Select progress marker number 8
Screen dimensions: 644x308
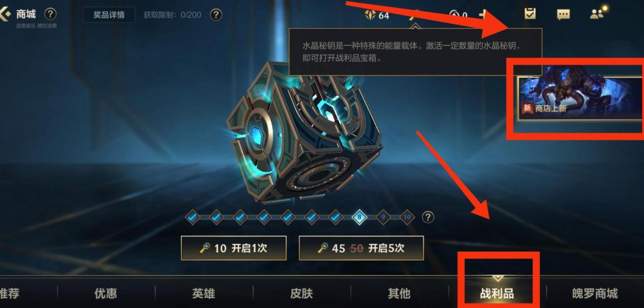tap(359, 218)
